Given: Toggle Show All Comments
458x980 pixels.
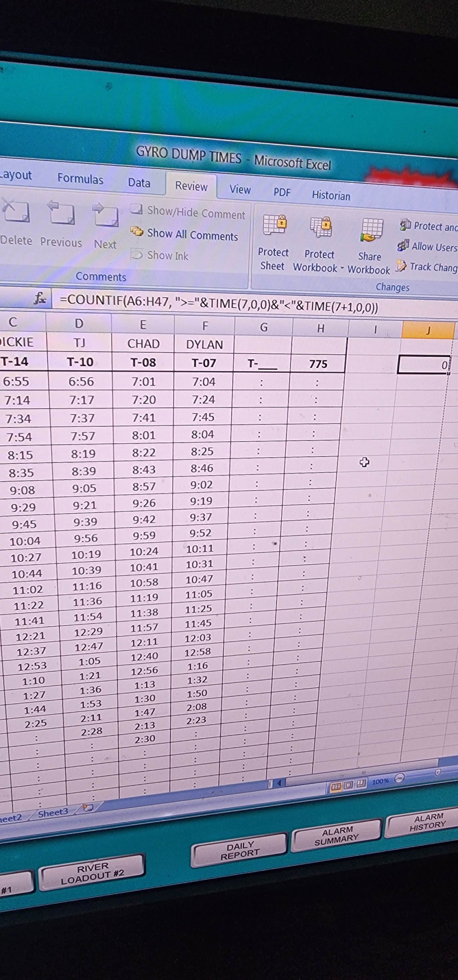Looking at the screenshot, I should [184, 234].
